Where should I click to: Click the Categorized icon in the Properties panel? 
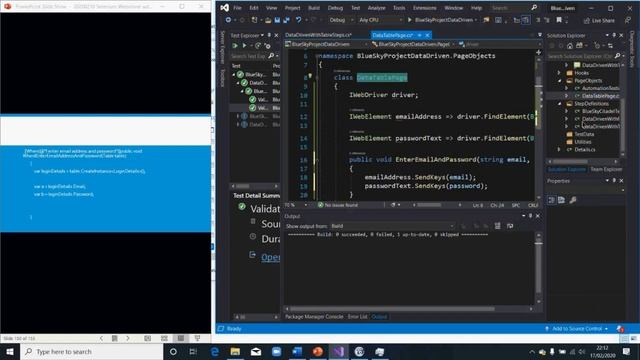(551, 200)
